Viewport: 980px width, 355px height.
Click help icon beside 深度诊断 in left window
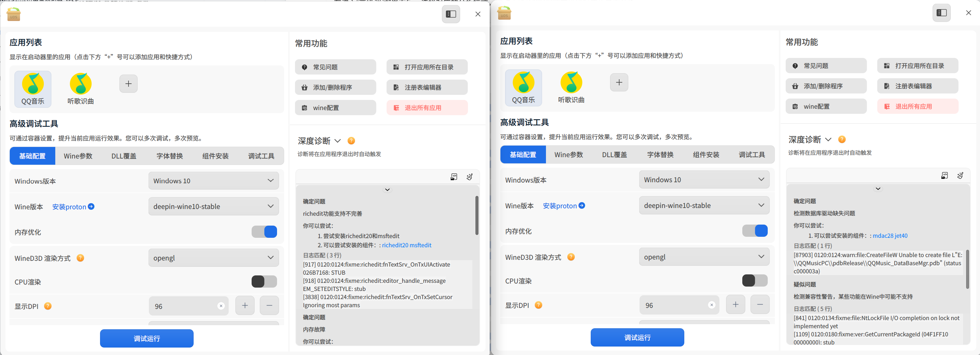point(352,141)
